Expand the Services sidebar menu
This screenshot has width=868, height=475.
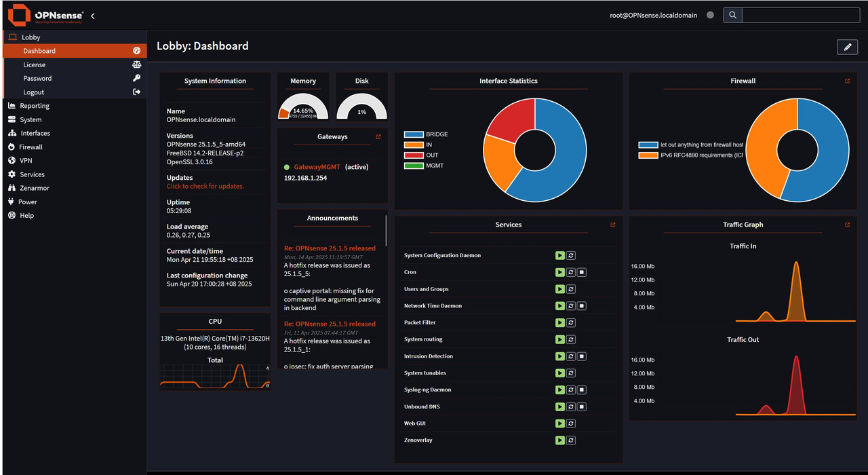(73, 174)
